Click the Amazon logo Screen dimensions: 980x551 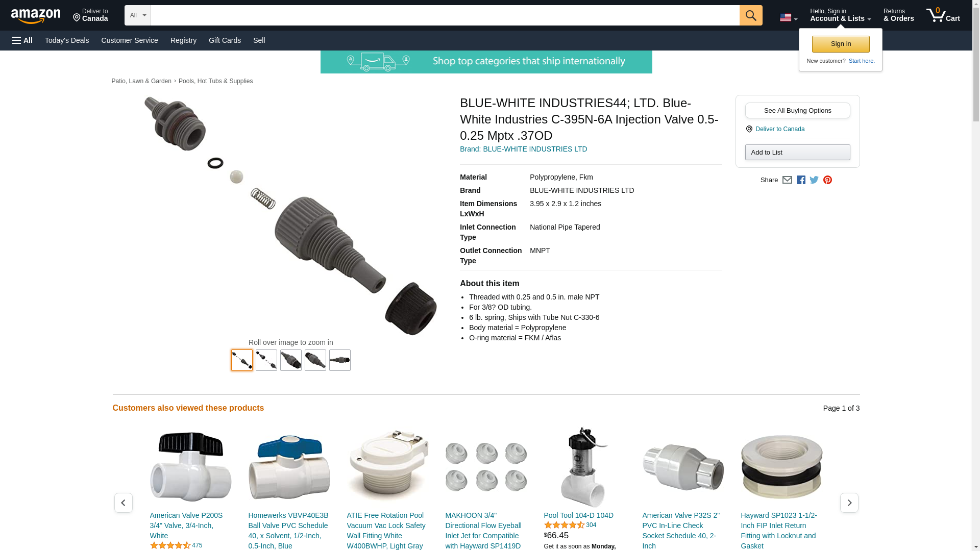pyautogui.click(x=36, y=16)
